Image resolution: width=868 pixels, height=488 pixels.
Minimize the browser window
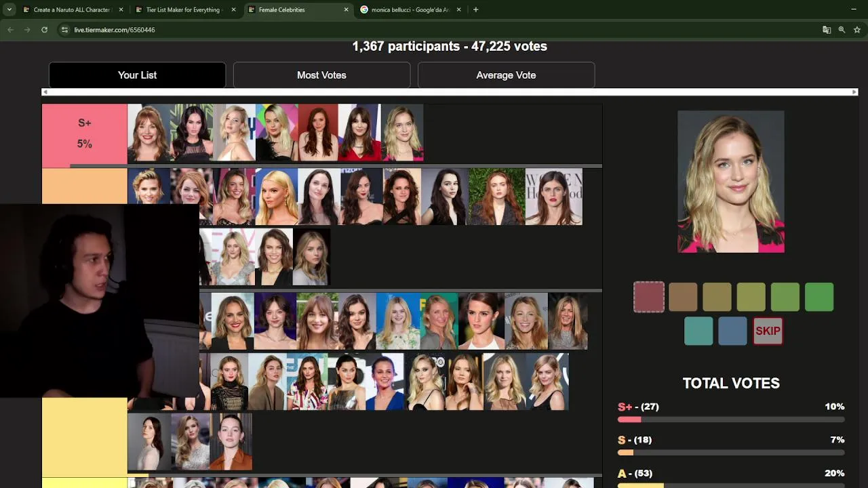click(x=853, y=9)
